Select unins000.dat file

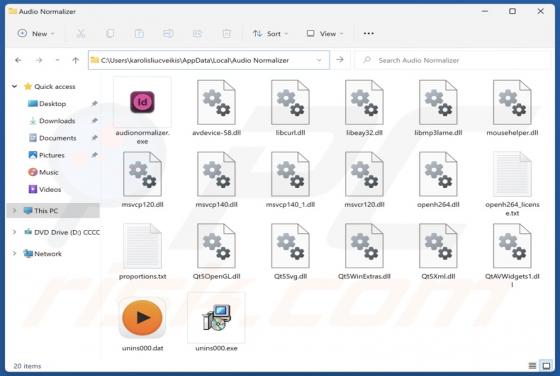[x=142, y=324]
